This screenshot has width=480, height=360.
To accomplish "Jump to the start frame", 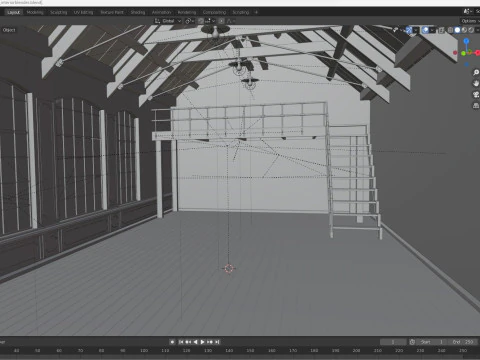I will [x=181, y=342].
